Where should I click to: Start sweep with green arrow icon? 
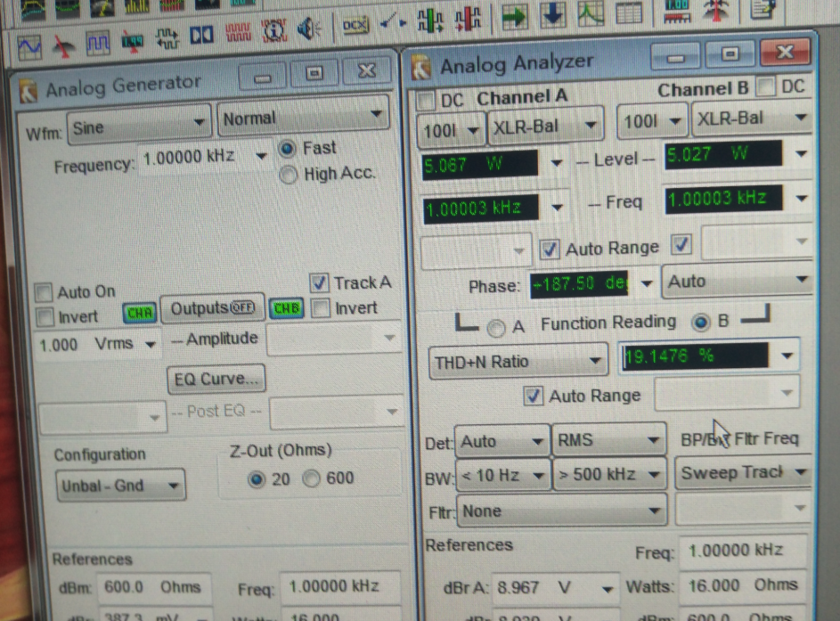(514, 17)
